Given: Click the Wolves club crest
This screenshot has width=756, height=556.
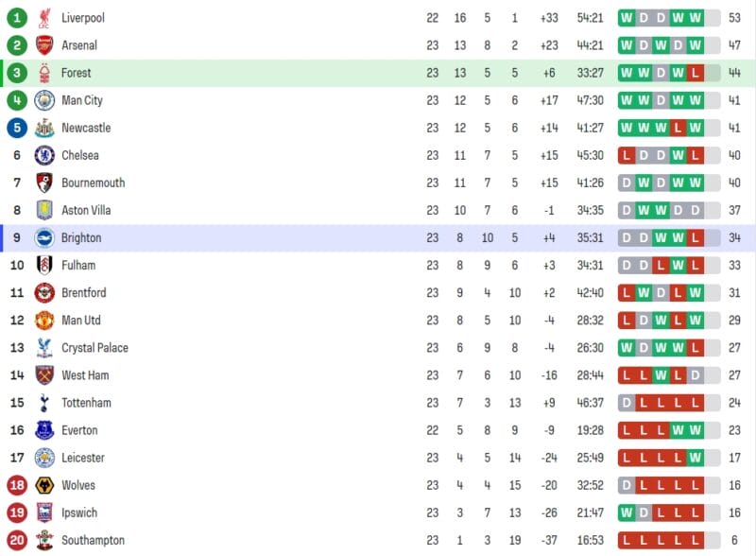Looking at the screenshot, I should point(44,485).
